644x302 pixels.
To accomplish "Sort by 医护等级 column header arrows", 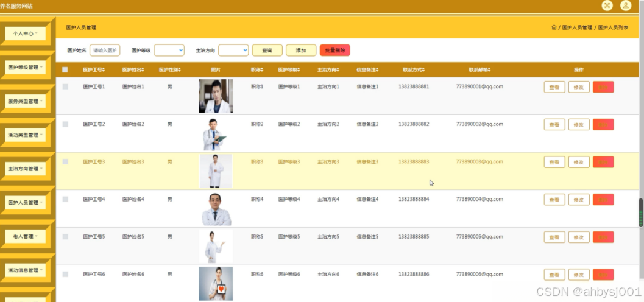I will (299, 70).
